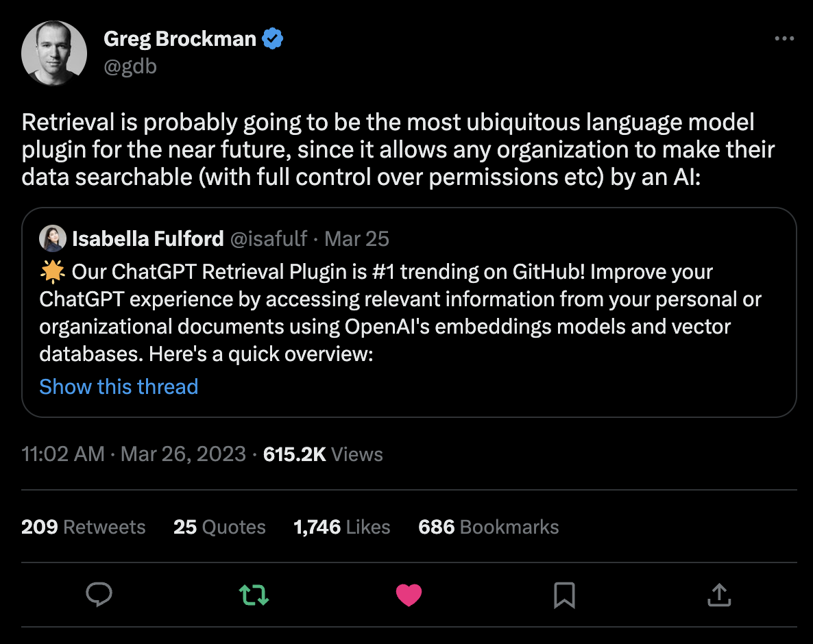Image resolution: width=813 pixels, height=644 pixels.
Task: Click the blue verified badge
Action: [x=274, y=39]
